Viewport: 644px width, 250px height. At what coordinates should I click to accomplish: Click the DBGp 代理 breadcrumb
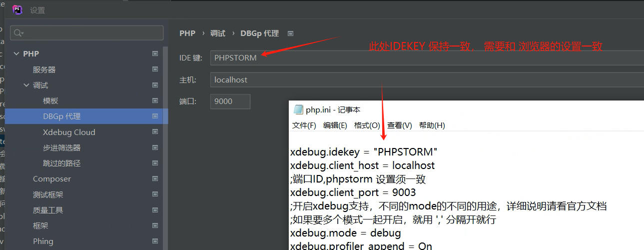(x=259, y=33)
